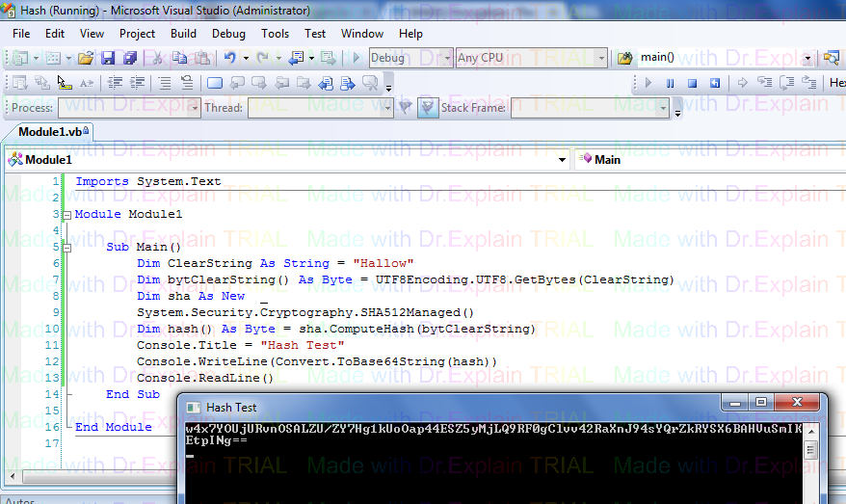Open the Process dropdown

(129, 107)
